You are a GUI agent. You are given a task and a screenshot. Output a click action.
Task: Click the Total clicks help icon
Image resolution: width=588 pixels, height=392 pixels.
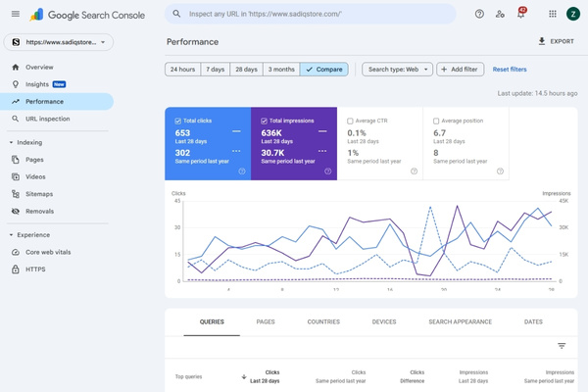tap(242, 171)
